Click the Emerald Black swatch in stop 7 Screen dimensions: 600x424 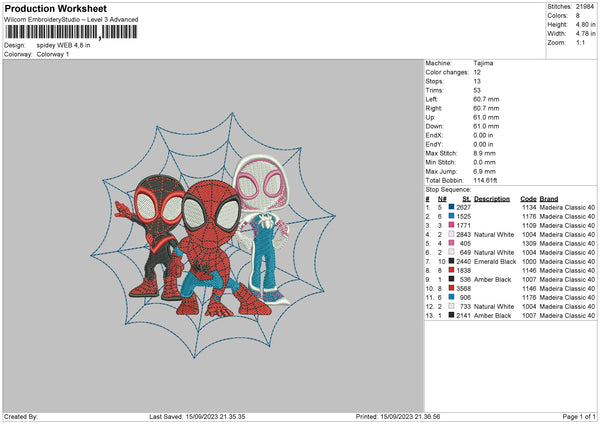click(x=453, y=261)
